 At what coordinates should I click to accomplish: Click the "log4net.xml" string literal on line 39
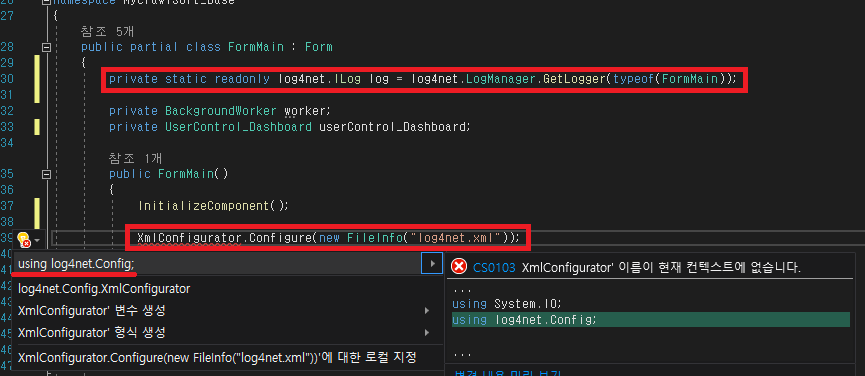click(457, 238)
